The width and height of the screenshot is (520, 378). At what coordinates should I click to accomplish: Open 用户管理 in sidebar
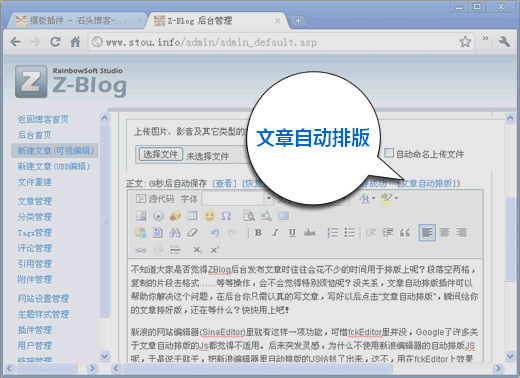pos(35,346)
